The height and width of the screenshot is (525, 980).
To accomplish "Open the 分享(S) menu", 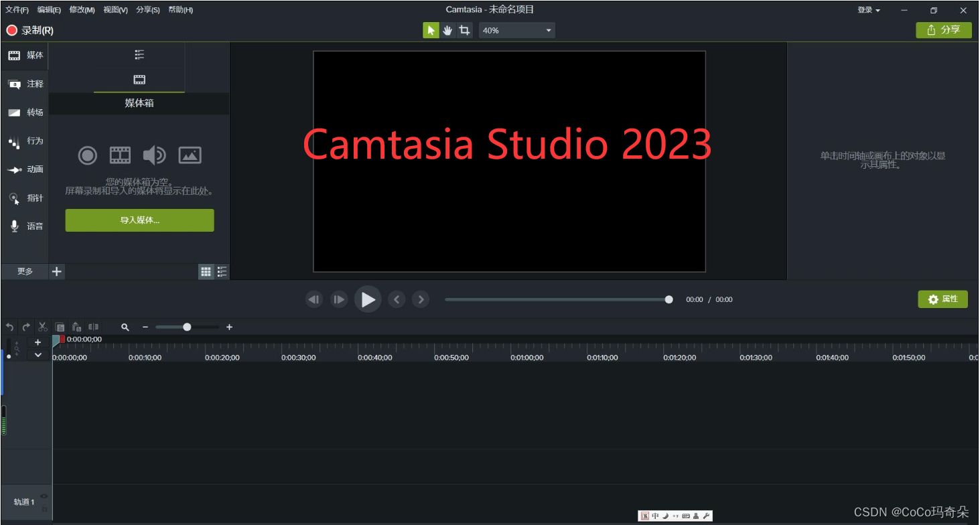I will pos(148,10).
